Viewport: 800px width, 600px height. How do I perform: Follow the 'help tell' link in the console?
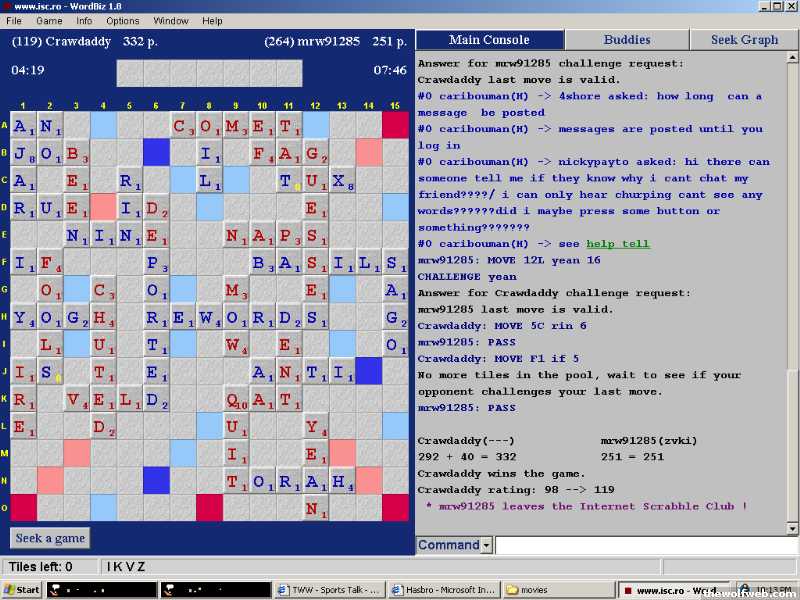pyautogui.click(x=618, y=244)
